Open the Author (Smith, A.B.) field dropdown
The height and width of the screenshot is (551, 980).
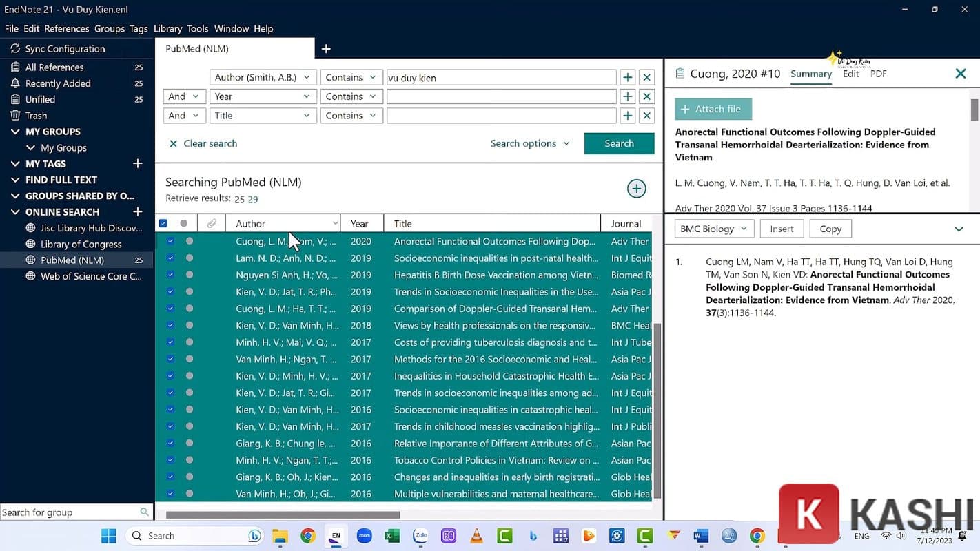coord(263,76)
